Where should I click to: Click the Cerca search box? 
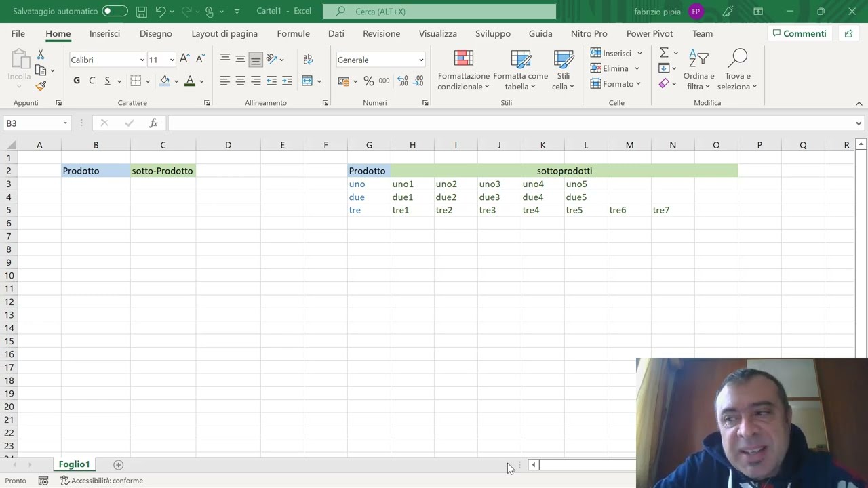(x=439, y=12)
